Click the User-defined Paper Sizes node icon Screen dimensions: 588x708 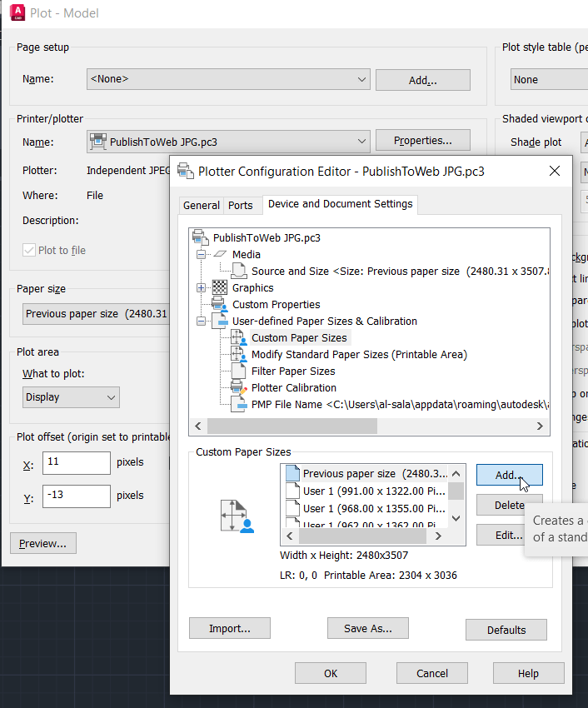tap(220, 321)
